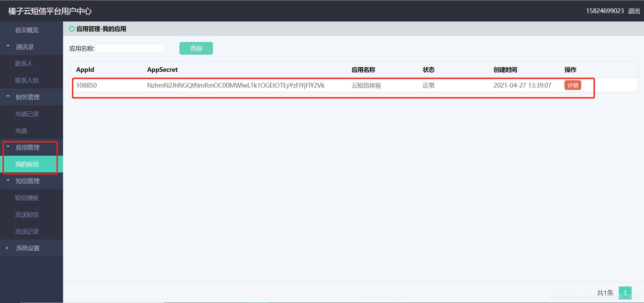Open the 联系人组 contact groups page
The width and height of the screenshot is (644, 303).
26,80
